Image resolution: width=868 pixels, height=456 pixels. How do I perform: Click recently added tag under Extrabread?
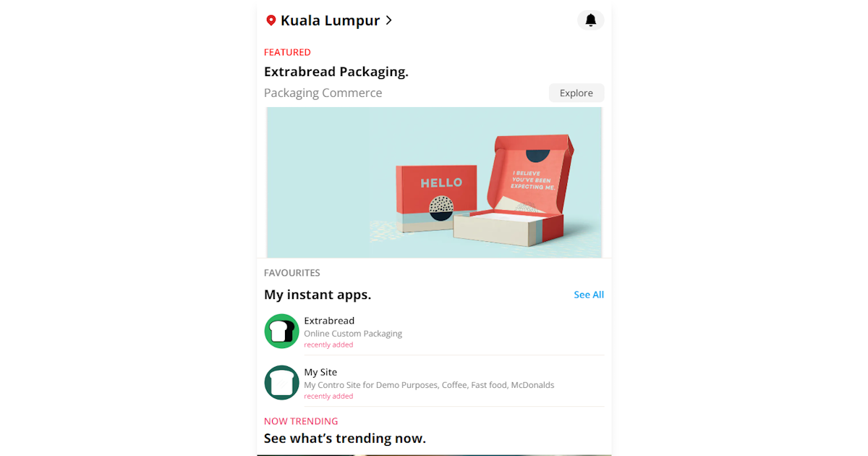[328, 345]
